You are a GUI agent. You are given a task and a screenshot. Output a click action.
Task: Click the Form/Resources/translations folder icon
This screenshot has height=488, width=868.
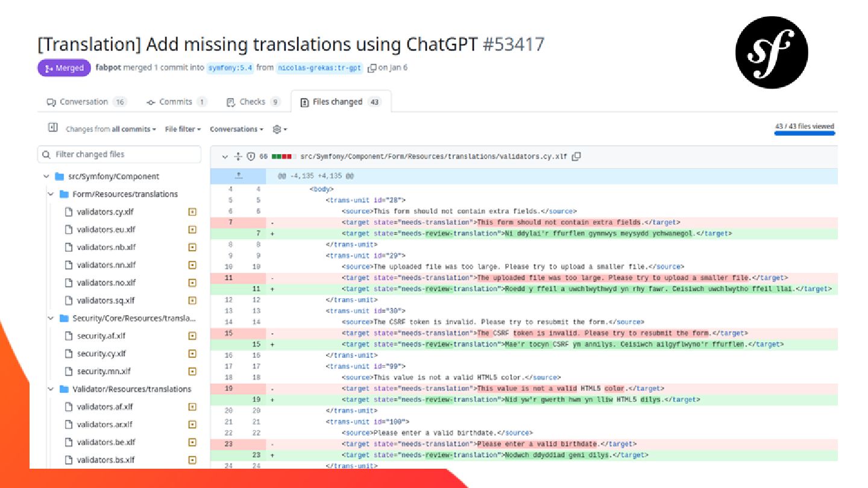[x=64, y=194]
